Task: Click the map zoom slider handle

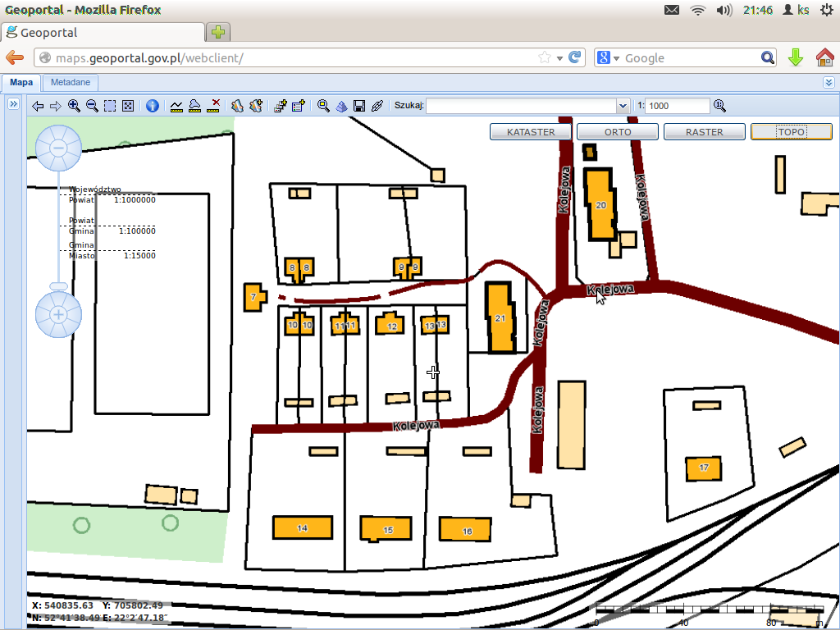Action: pos(58,285)
